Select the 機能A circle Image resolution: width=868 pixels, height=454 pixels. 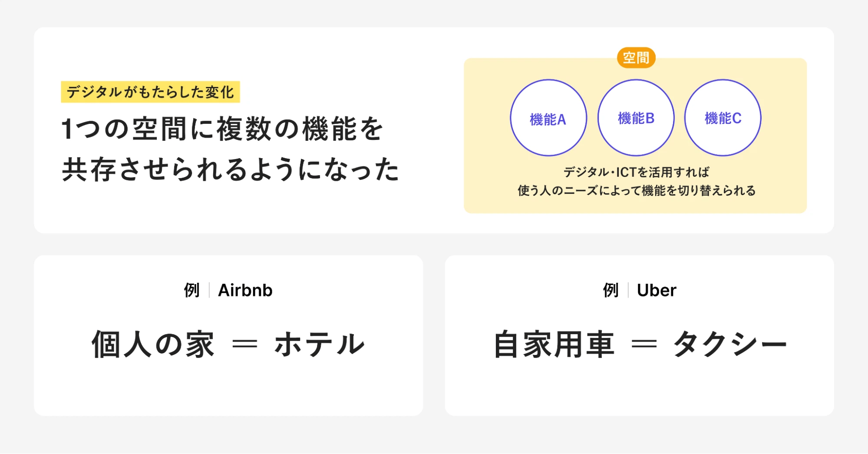(548, 118)
